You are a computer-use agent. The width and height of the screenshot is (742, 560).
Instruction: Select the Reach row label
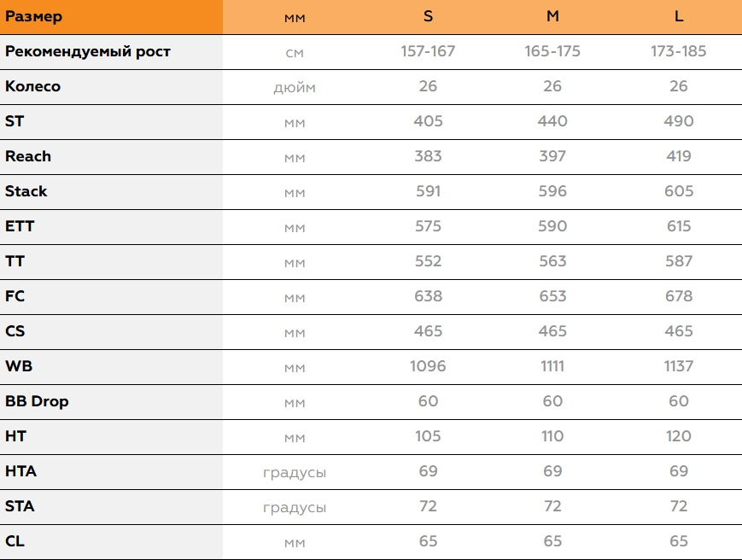click(28, 156)
